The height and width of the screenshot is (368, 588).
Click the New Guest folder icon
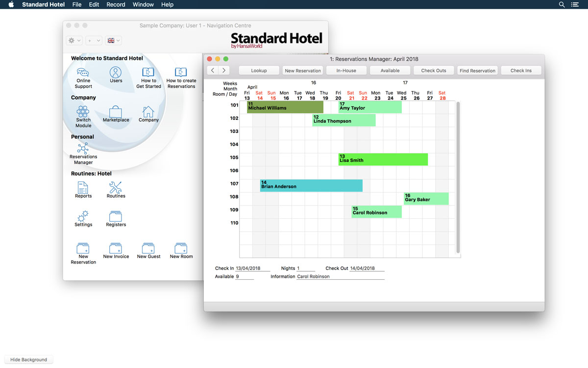pyautogui.click(x=148, y=248)
